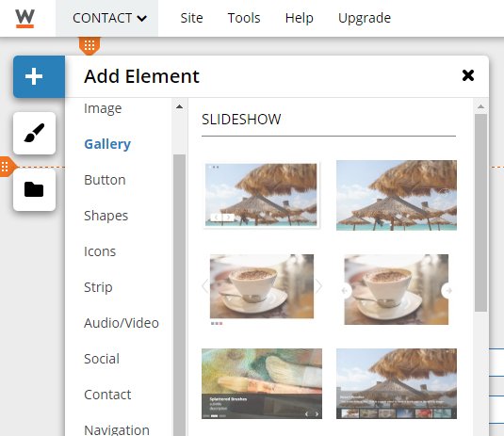Open the folder file manager icon
Viewport: 504px width, 436px height.
point(35,190)
